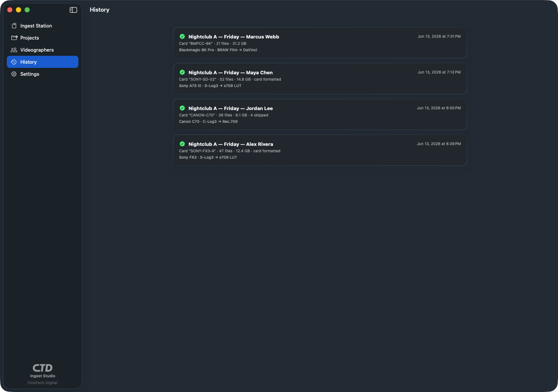
Task: Open Ingest Station in the sidebar
Action: tap(43, 26)
